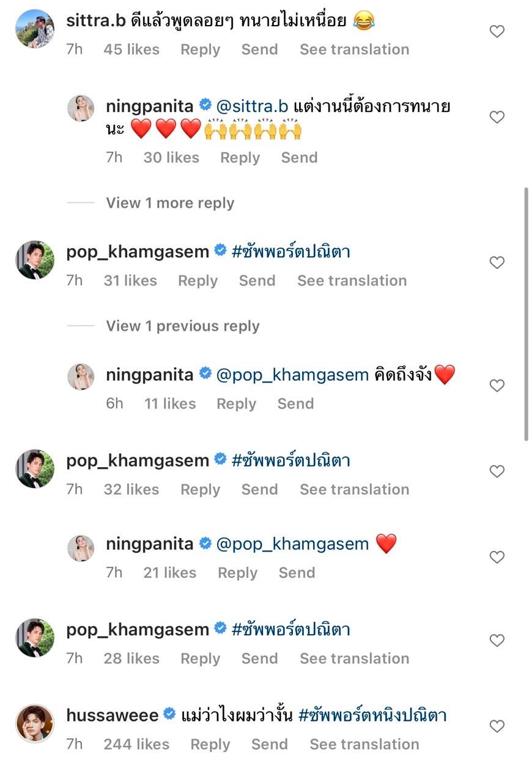
Task: Tap ningpanita's avatar in the "คิดถึงจัง" reply
Action: [81, 377]
